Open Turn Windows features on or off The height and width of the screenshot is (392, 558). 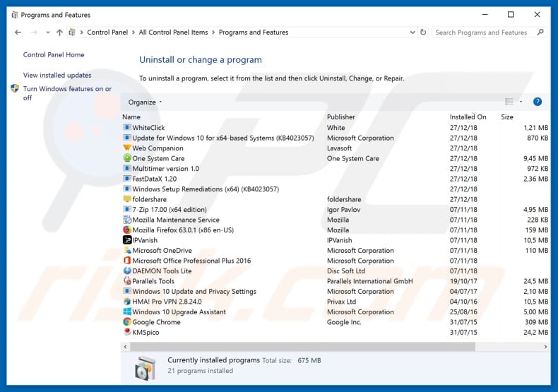tap(67, 93)
